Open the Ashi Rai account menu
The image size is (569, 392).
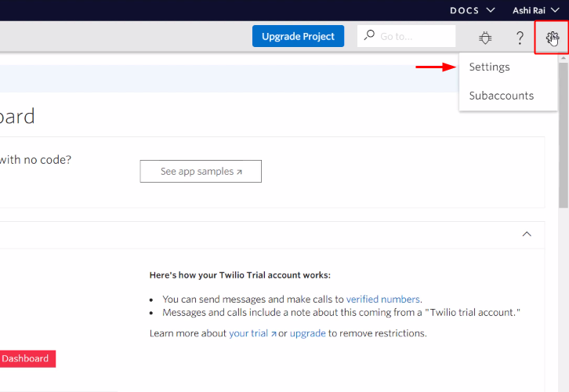click(x=535, y=10)
